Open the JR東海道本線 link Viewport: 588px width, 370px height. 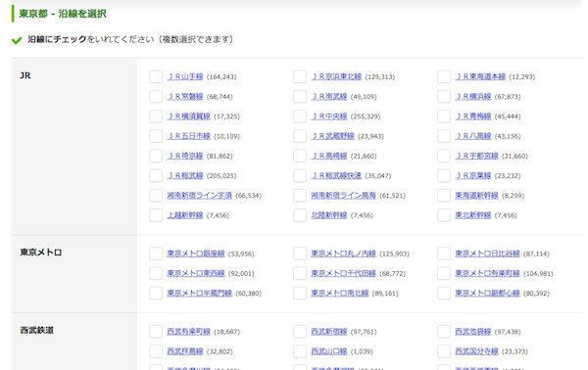coord(480,76)
